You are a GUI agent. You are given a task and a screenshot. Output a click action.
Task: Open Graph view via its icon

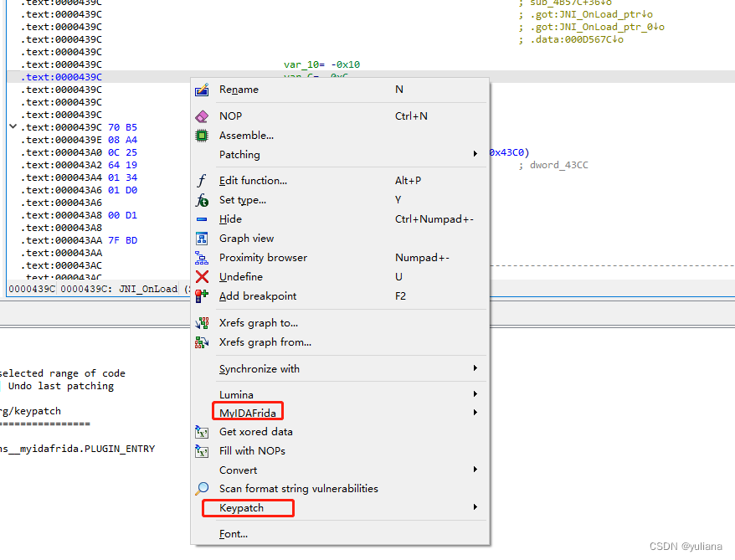coord(201,238)
